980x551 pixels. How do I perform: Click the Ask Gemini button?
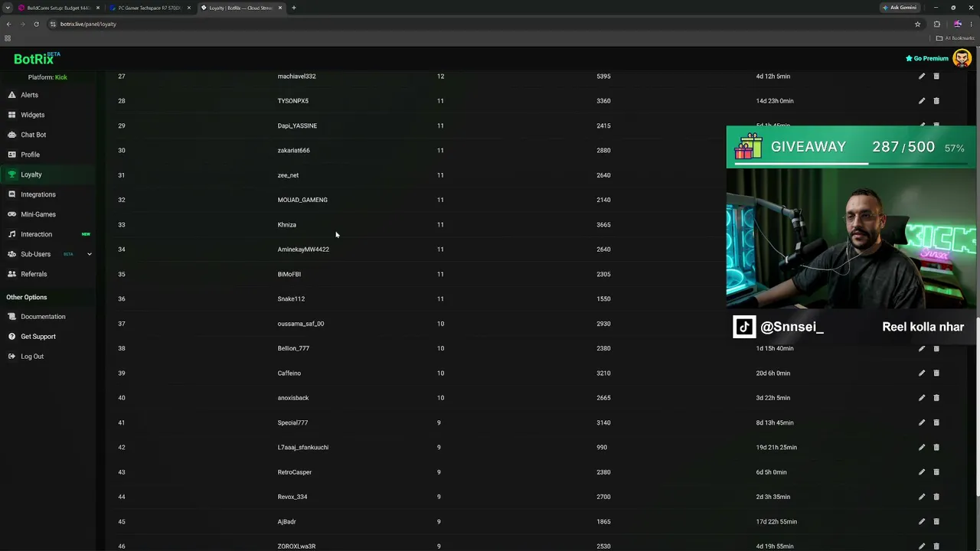click(x=899, y=8)
